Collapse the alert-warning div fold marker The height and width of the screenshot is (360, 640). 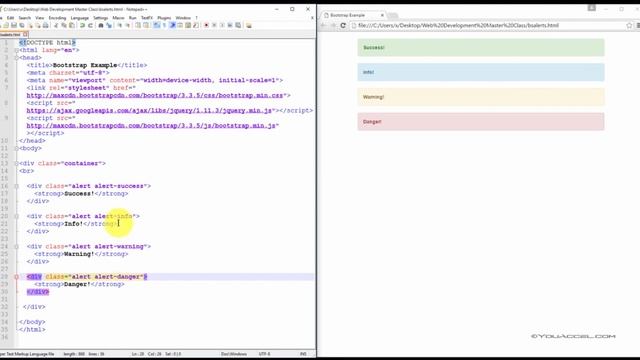17,247
